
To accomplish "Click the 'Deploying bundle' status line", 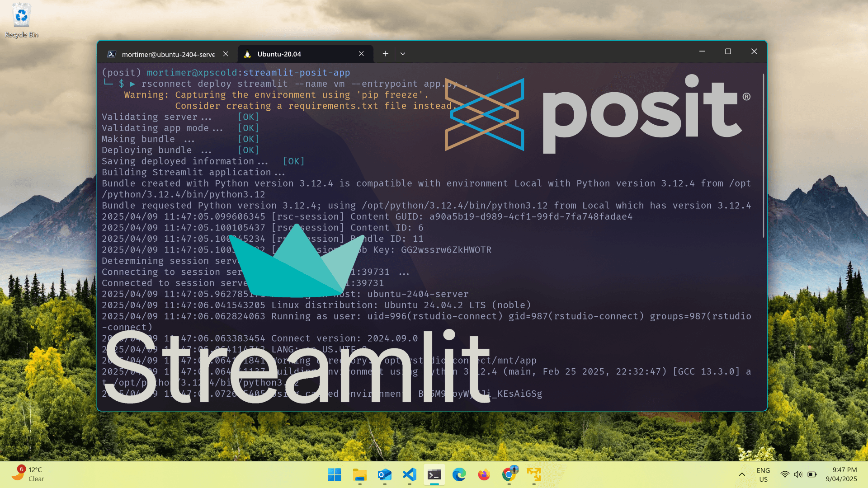I will (x=180, y=150).
